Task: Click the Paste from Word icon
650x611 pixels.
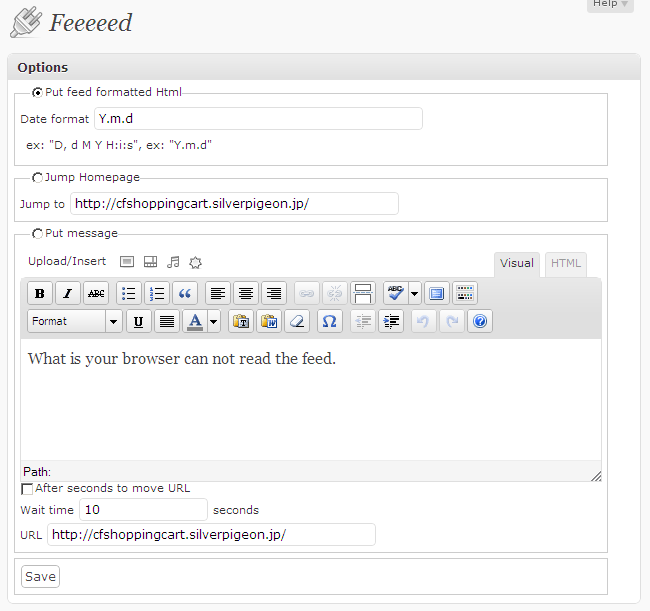Action: 269,321
